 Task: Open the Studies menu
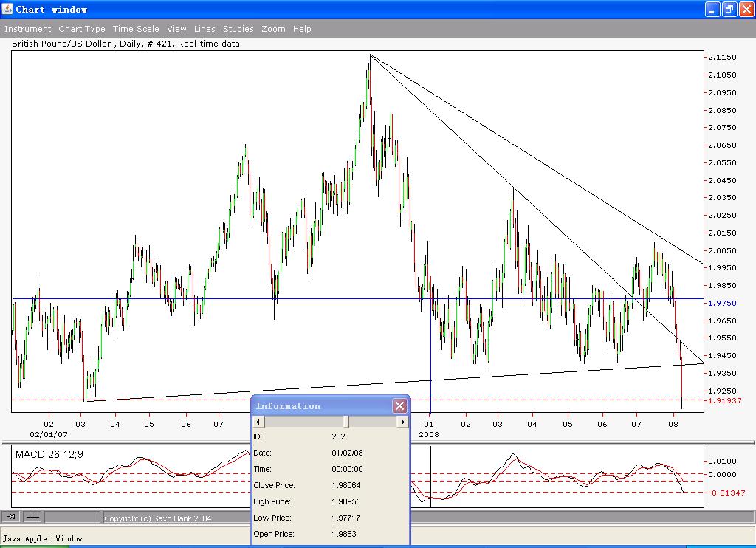[238, 29]
